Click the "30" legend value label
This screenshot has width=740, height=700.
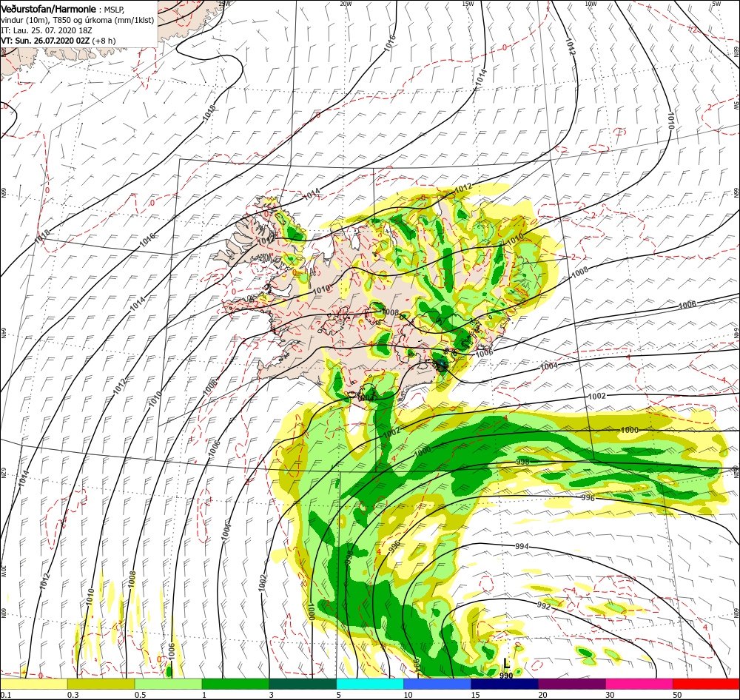point(610,695)
